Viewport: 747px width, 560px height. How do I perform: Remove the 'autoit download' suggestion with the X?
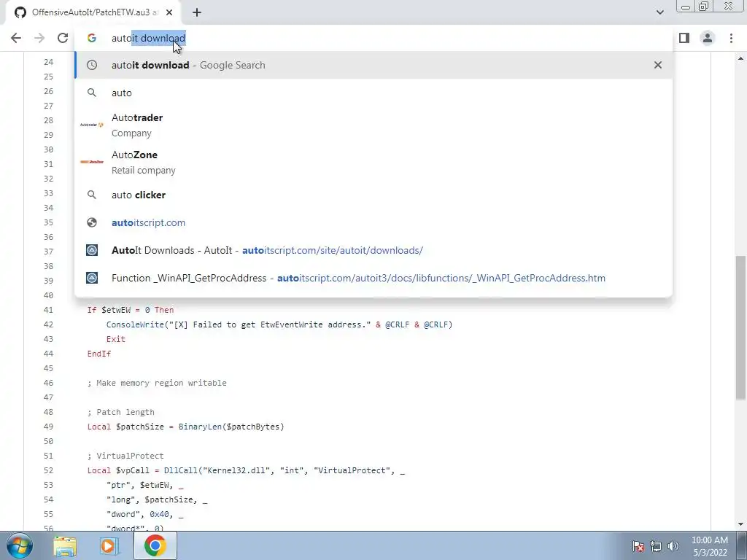(x=657, y=65)
